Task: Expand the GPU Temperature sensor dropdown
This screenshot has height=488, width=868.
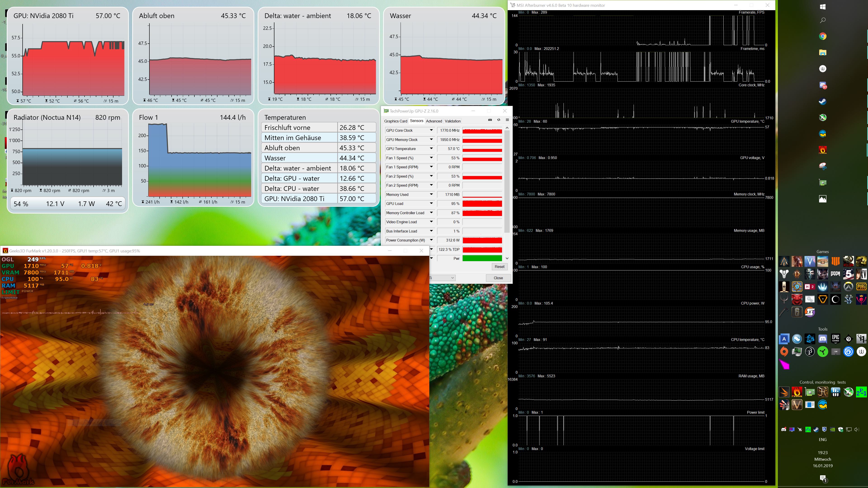Action: point(431,148)
